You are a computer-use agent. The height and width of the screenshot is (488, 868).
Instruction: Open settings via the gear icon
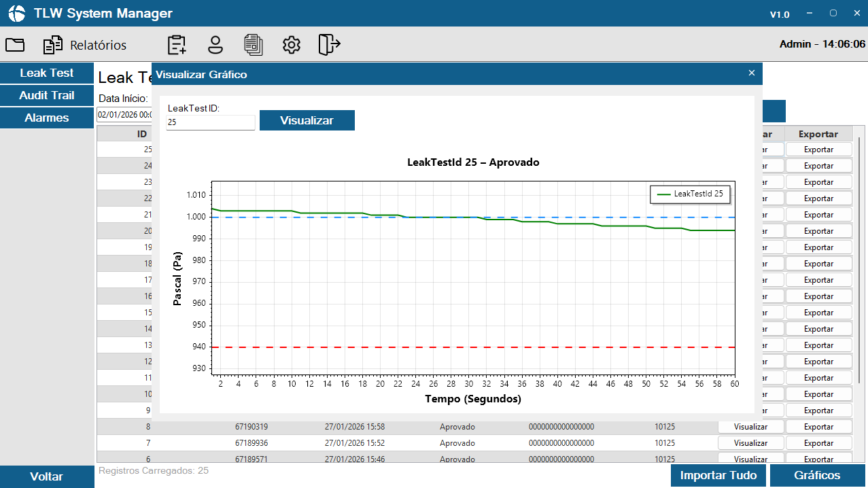click(292, 45)
